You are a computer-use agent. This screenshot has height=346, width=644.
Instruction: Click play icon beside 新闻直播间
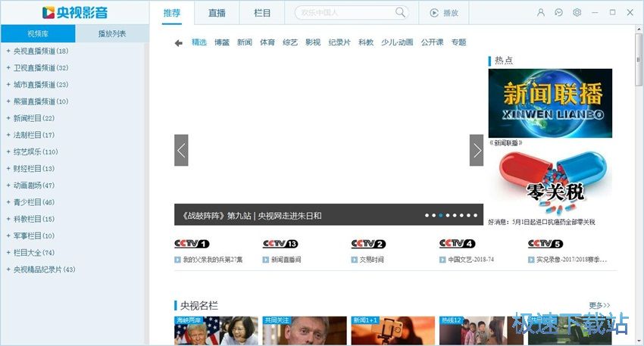pyautogui.click(x=266, y=260)
